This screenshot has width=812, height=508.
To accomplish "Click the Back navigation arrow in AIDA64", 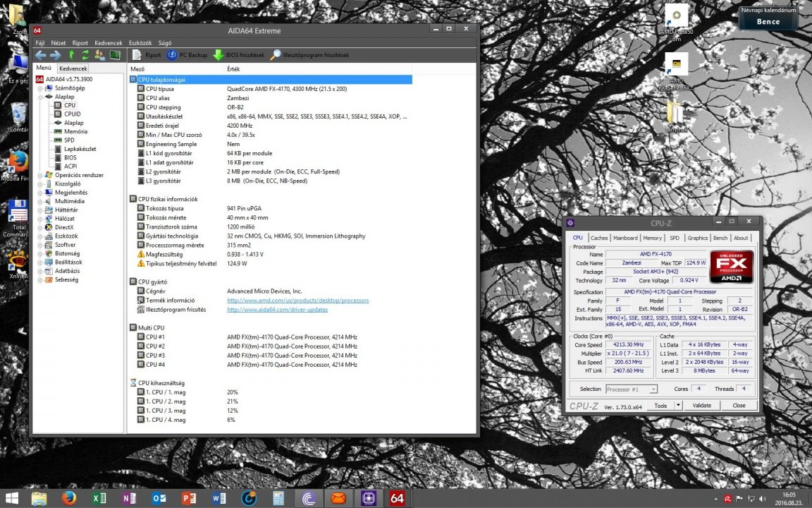I will 41,55.
